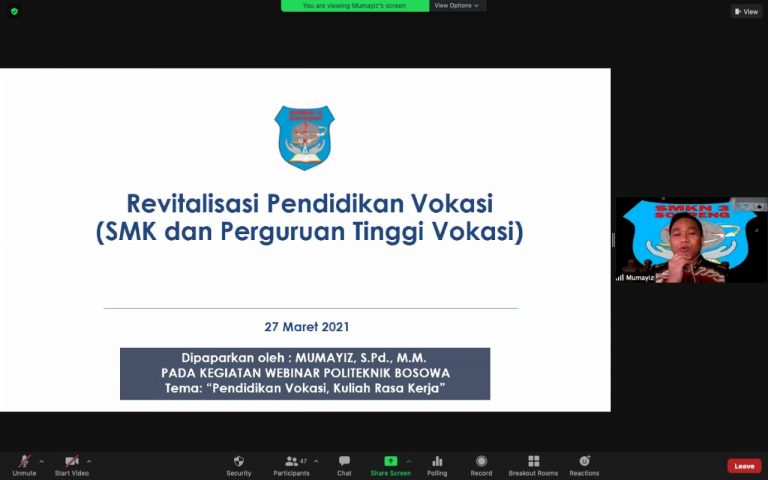
Task: Open the View Options dropdown
Action: (456, 5)
